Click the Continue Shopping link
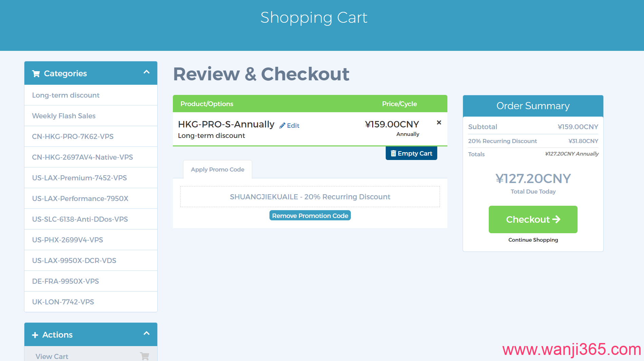The height and width of the screenshot is (361, 644). (x=533, y=240)
